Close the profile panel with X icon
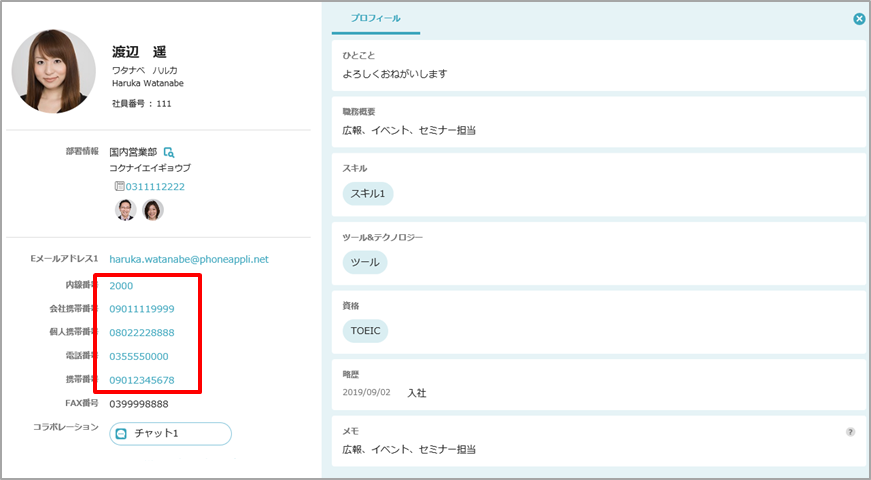Image resolution: width=871 pixels, height=480 pixels. point(859,19)
